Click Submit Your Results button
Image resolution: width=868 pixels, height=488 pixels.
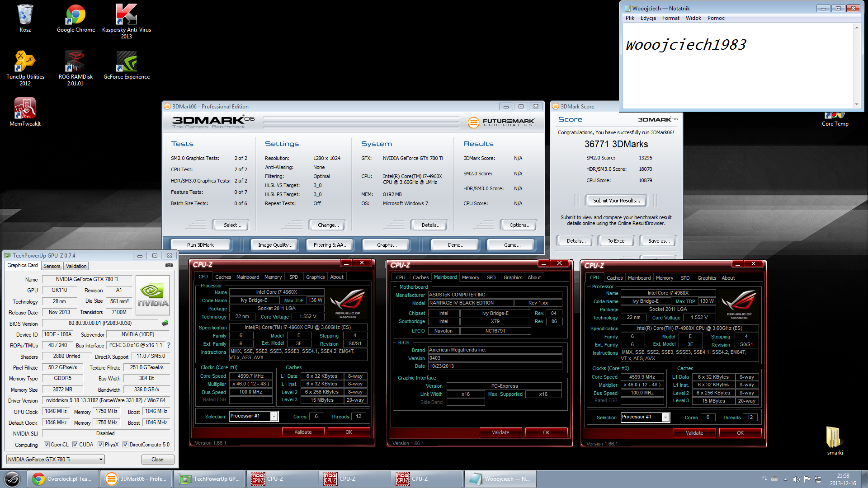[616, 201]
